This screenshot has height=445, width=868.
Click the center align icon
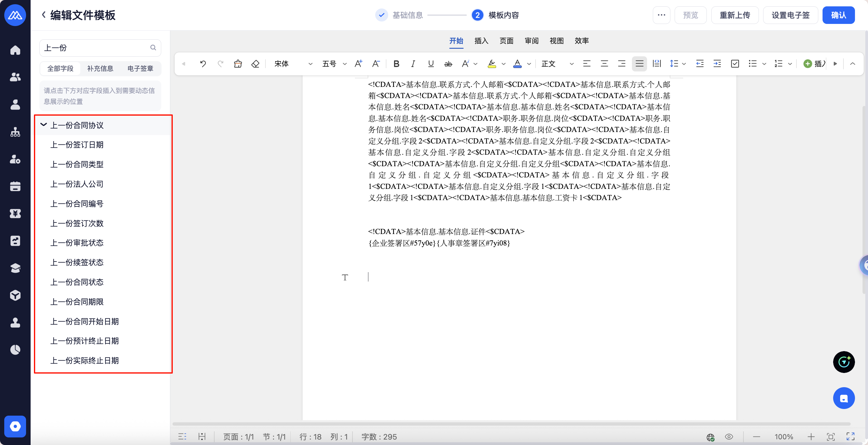tap(604, 64)
